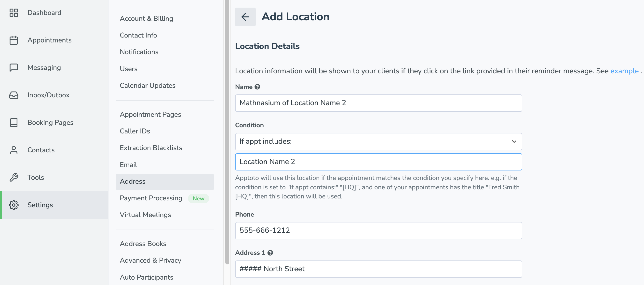Click the Dashboard grid icon
This screenshot has width=644, height=285.
(x=14, y=13)
